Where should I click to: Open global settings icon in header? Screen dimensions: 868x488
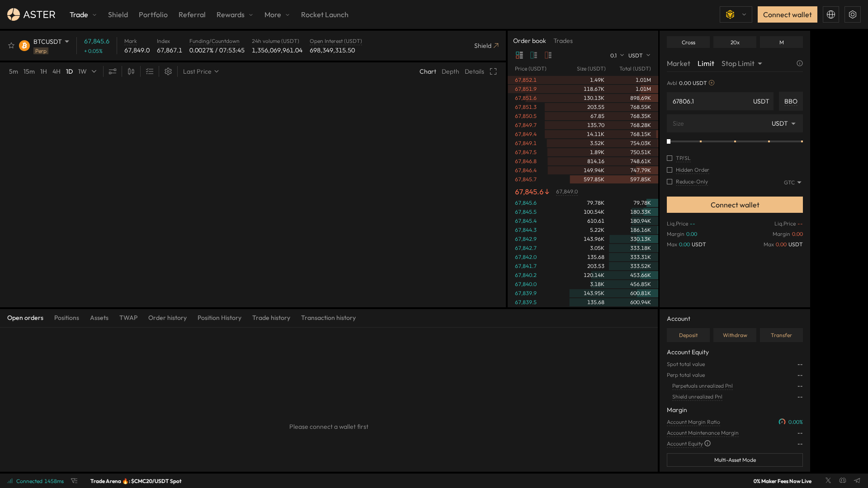pyautogui.click(x=853, y=14)
